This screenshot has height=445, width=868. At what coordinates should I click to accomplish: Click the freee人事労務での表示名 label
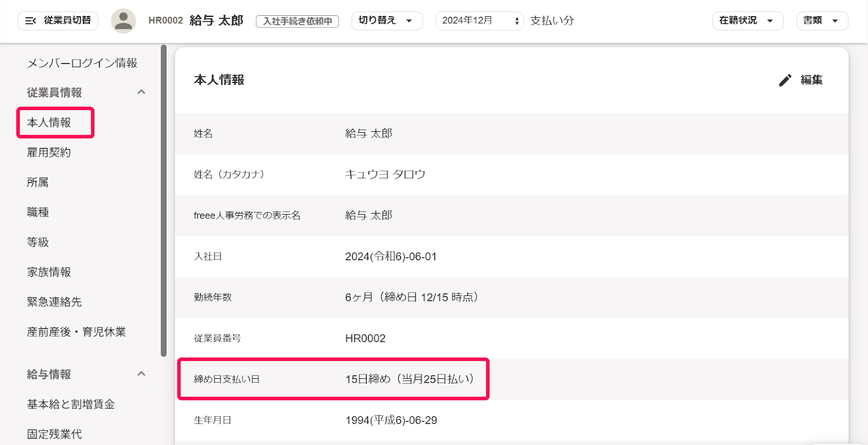(x=247, y=216)
